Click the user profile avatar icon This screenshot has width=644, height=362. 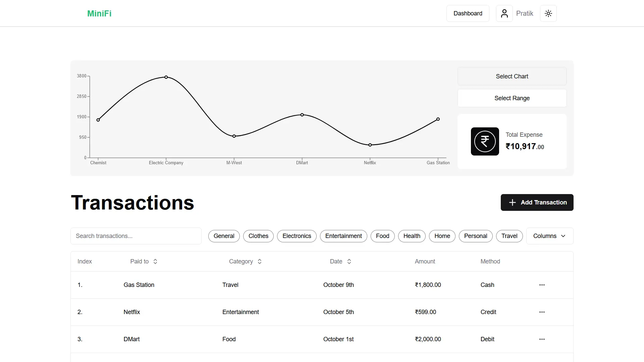tap(504, 13)
